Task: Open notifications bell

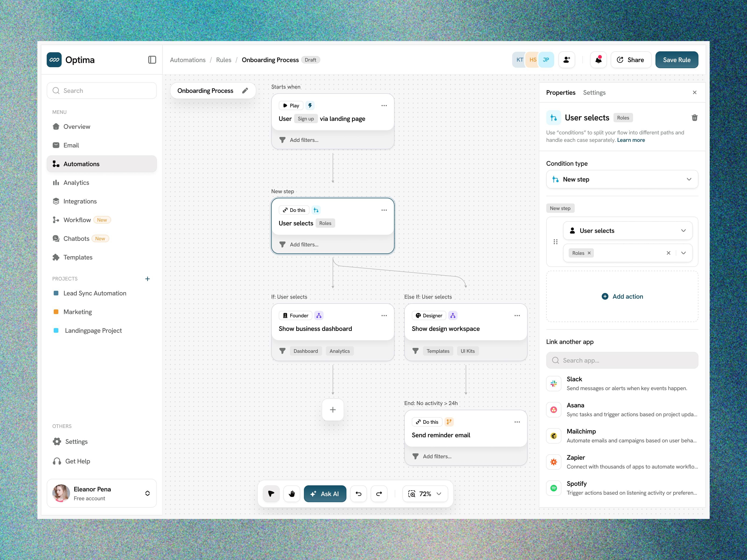Action: click(x=598, y=60)
